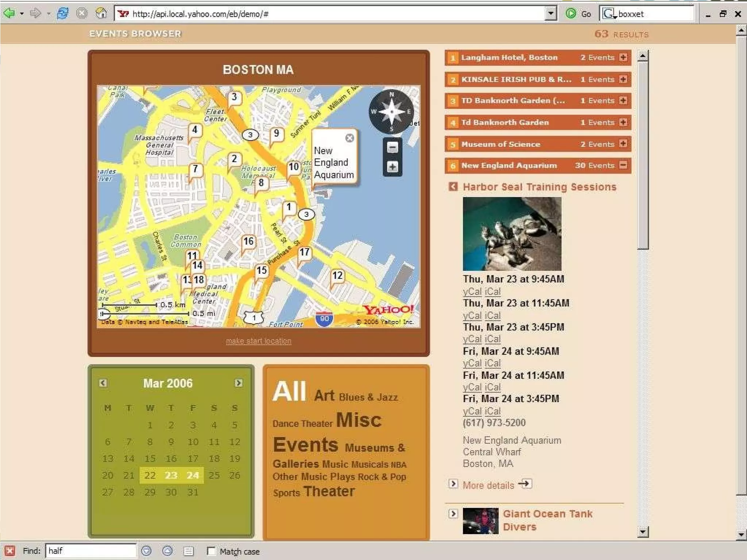
Task: Click the make start location link
Action: coord(258,341)
